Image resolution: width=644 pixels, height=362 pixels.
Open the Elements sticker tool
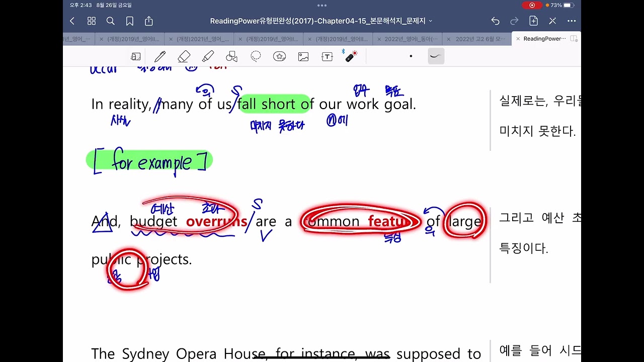click(279, 57)
